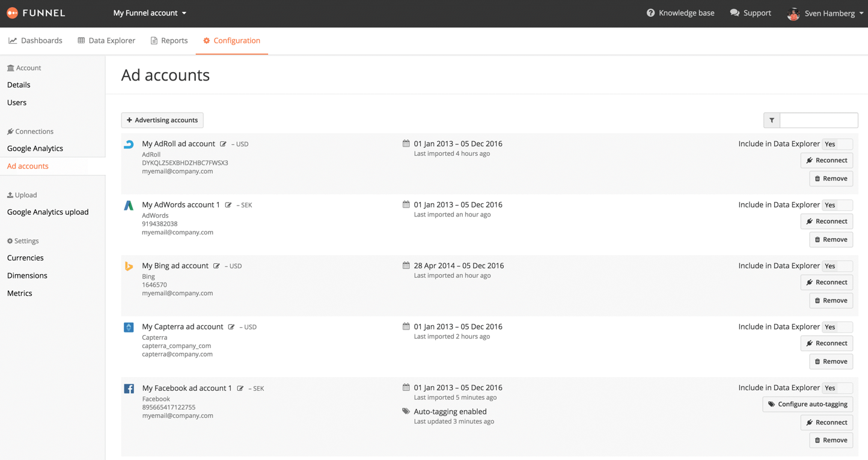868x460 pixels.
Task: Click the calendar icon for My Bing ad account
Action: tap(406, 266)
